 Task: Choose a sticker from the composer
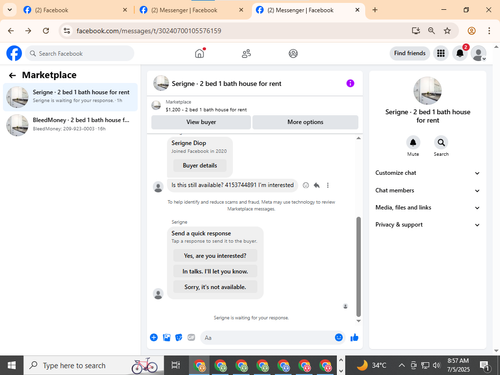179,337
